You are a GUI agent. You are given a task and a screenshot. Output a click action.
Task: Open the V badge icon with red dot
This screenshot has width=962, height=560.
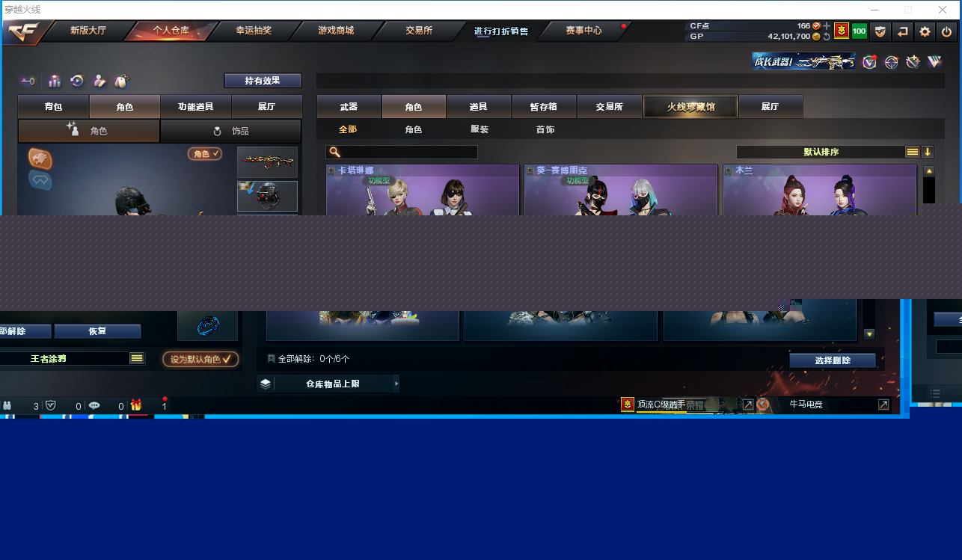pos(869,62)
